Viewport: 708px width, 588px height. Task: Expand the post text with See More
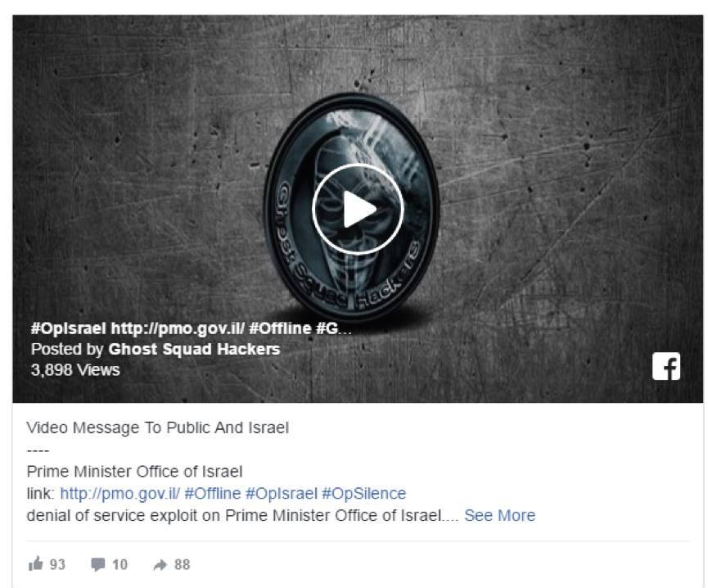click(x=499, y=515)
